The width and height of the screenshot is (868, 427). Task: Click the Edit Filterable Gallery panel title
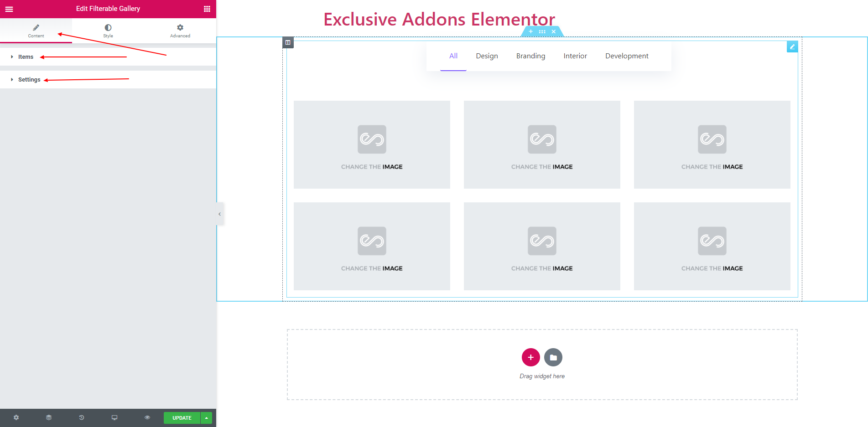coord(108,9)
